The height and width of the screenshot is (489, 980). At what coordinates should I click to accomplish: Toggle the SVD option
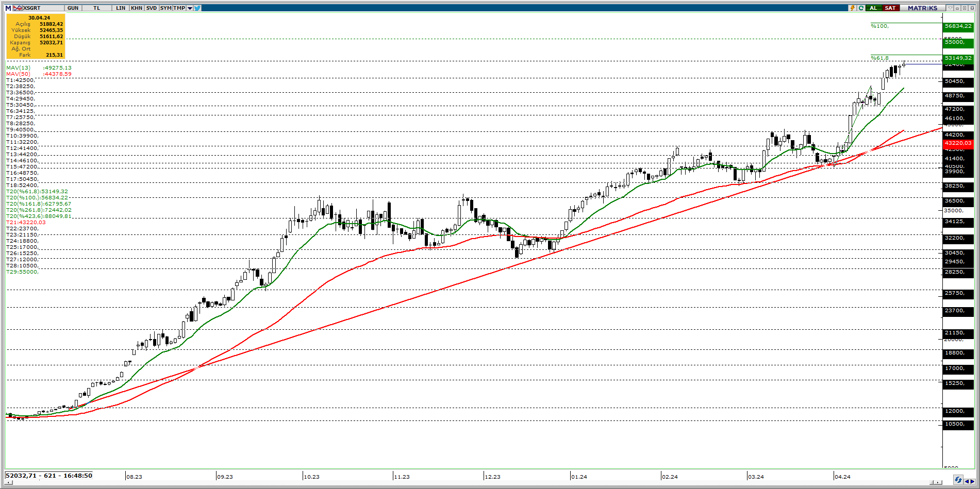pos(151,8)
